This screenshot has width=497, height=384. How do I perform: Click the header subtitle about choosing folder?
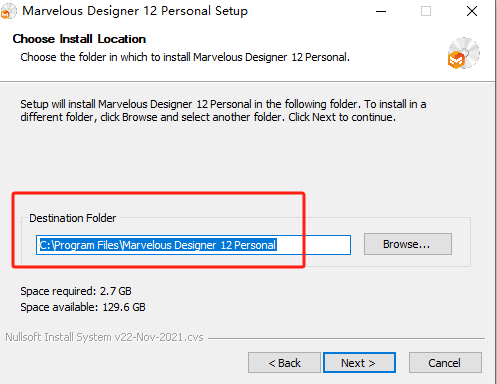coord(185,57)
